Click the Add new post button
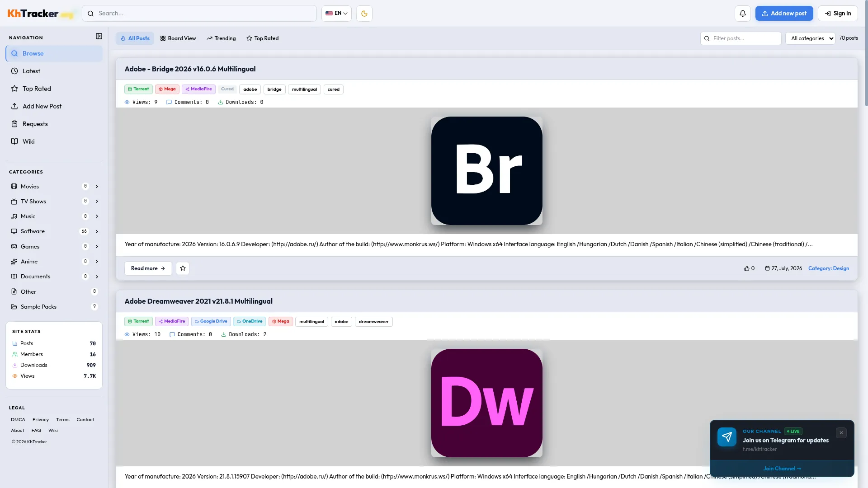This screenshot has height=488, width=868. pos(784,14)
